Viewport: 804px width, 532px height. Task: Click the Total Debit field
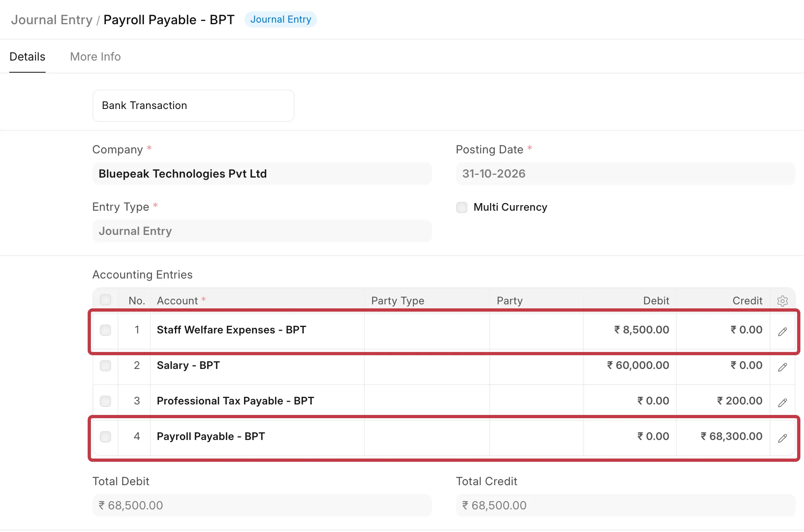point(262,505)
